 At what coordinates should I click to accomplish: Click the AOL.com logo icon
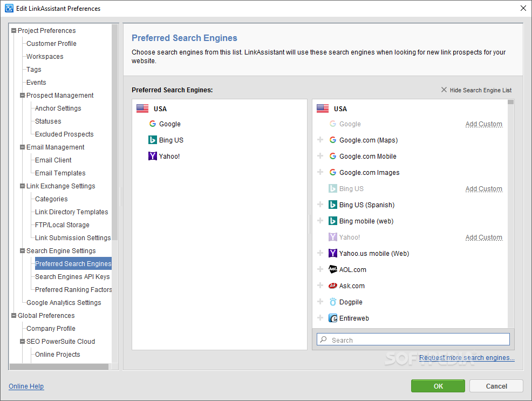[x=333, y=269]
